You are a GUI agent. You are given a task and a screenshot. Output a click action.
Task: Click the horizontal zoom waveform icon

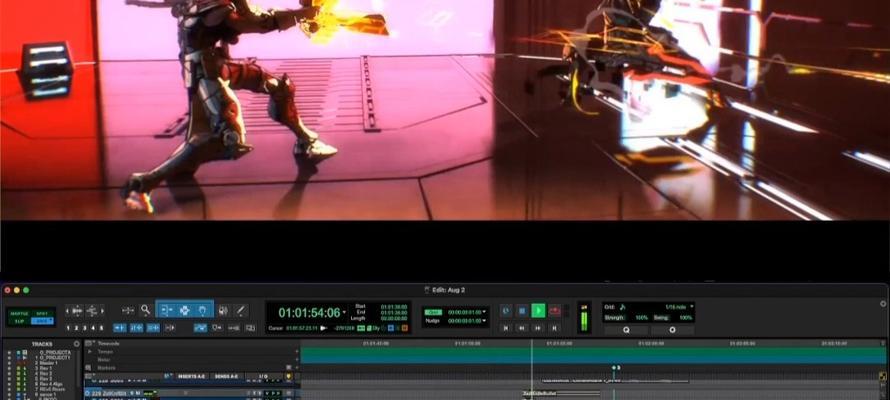78,311
